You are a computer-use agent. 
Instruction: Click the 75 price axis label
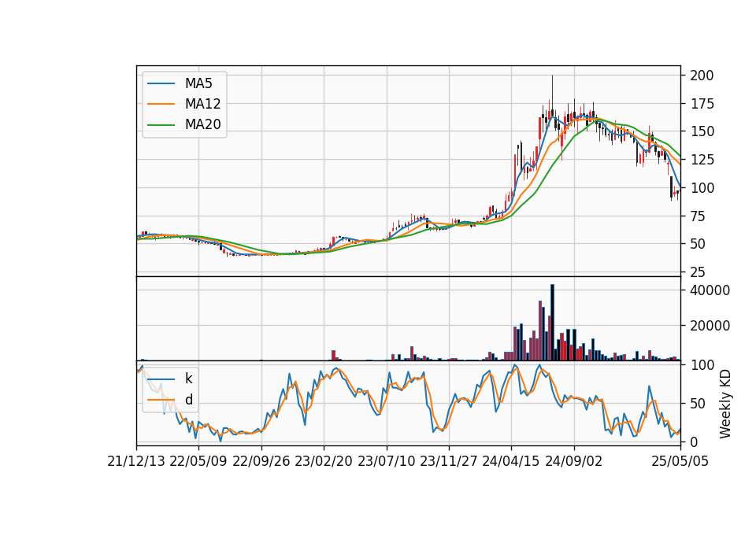(699, 216)
